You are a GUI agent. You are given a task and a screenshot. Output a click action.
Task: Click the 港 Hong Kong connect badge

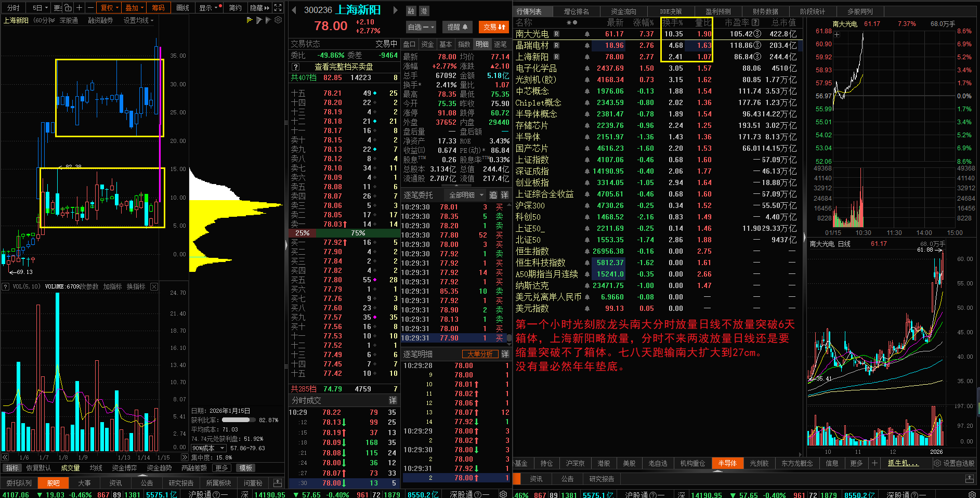(424, 10)
